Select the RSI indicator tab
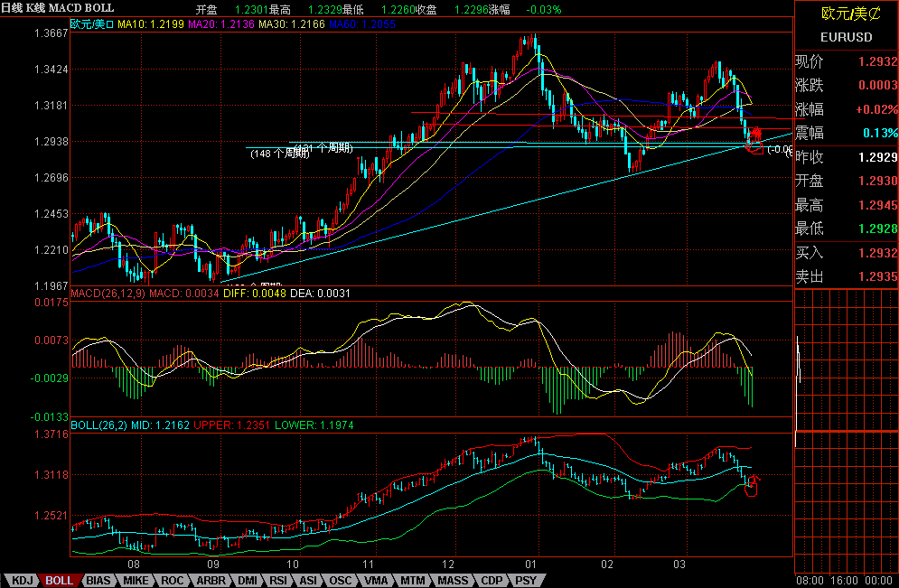The image size is (899, 588). point(278,581)
